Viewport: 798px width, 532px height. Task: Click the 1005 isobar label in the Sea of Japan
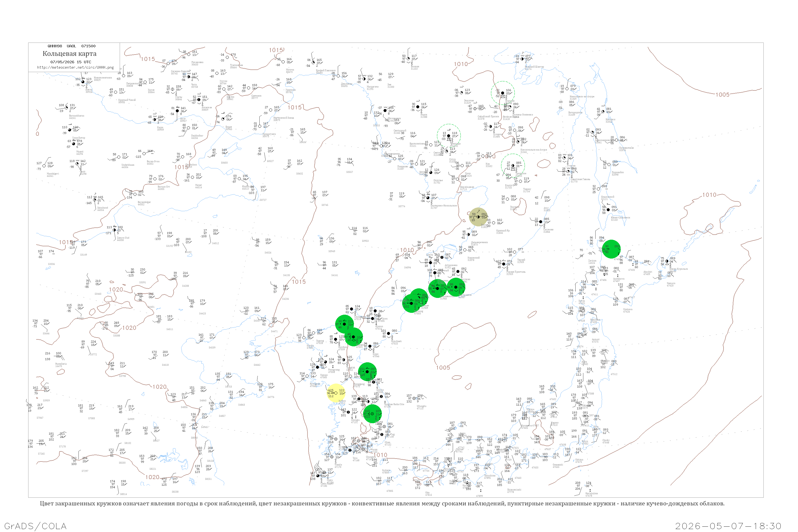click(x=443, y=367)
